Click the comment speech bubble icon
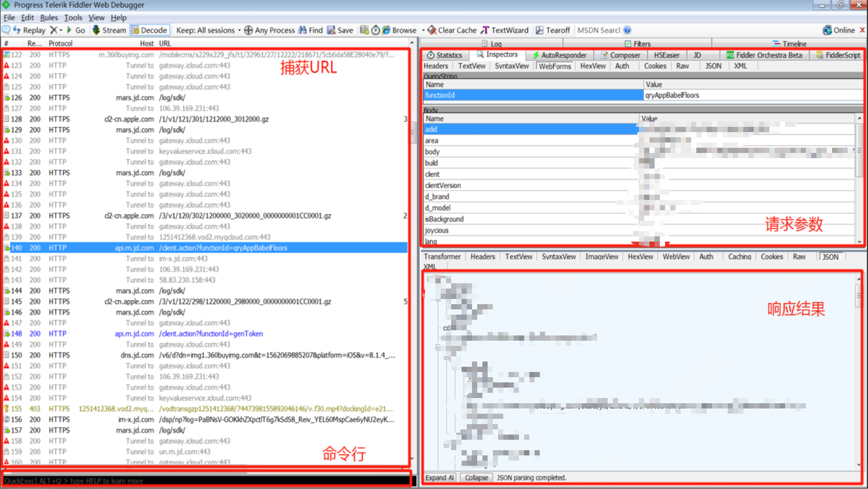This screenshot has height=489, width=868. (6, 30)
